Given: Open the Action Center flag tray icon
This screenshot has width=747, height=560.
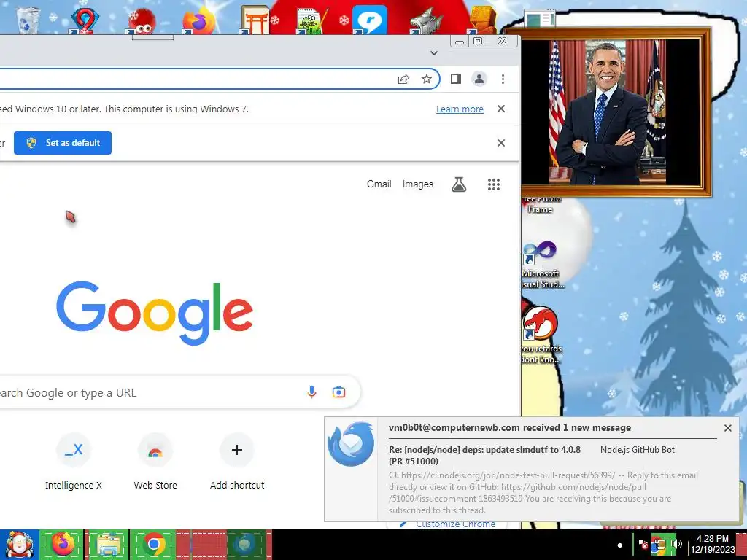Looking at the screenshot, I should 643,545.
